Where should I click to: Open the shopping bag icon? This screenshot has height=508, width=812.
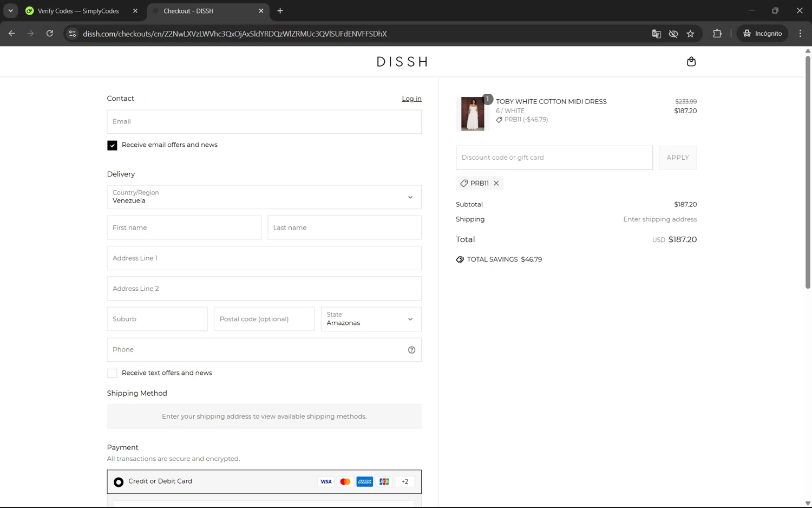(691, 61)
